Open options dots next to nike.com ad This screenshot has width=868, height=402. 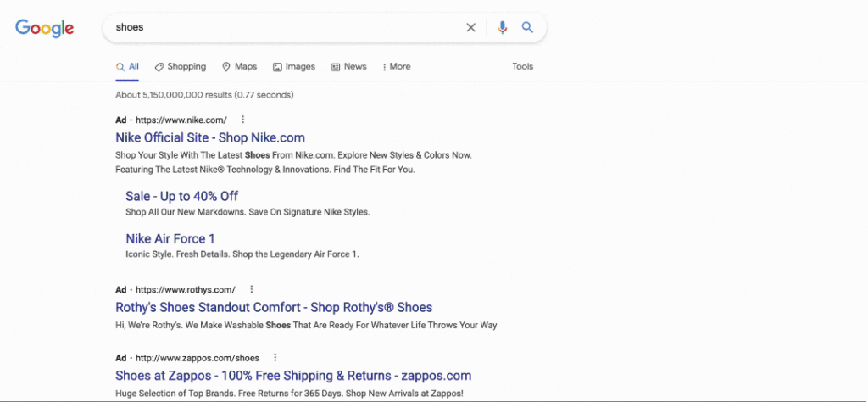(x=242, y=120)
